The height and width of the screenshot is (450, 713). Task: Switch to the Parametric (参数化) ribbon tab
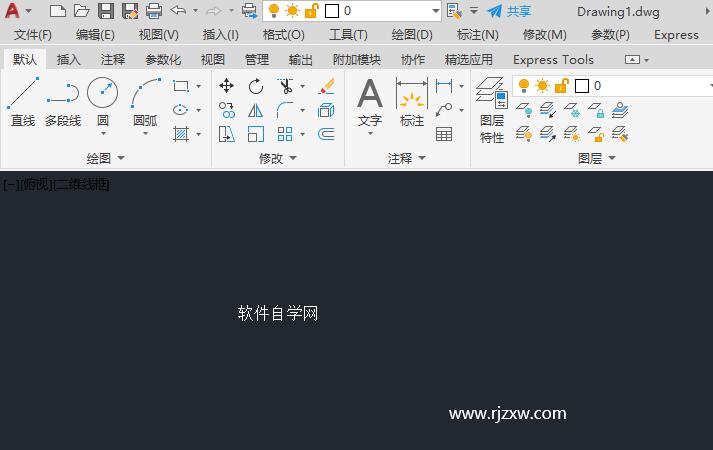coord(163,60)
